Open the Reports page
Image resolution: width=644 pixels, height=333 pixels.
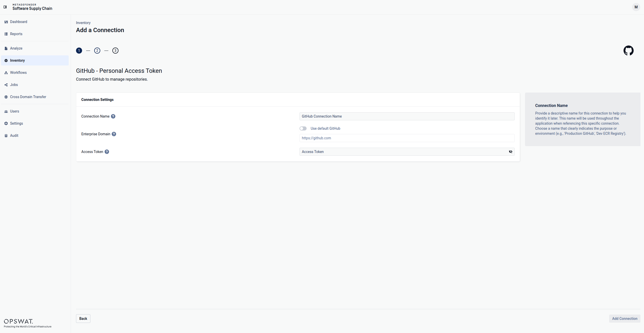(x=35, y=34)
